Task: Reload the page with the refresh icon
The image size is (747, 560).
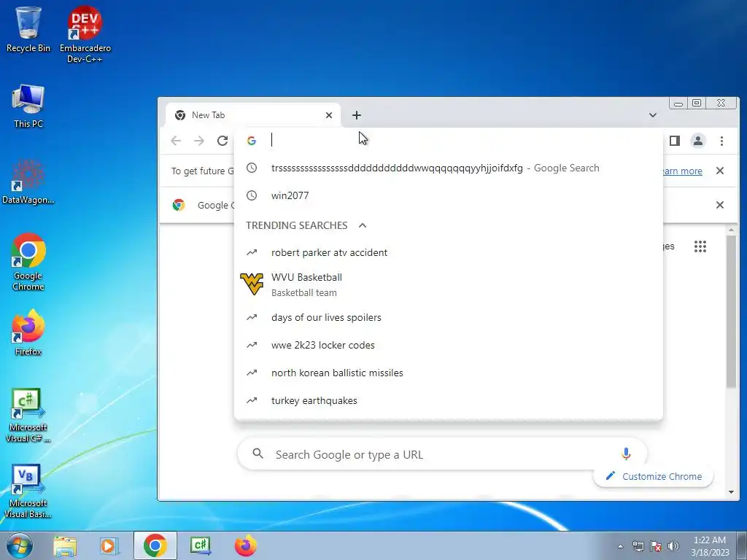Action: tap(222, 141)
